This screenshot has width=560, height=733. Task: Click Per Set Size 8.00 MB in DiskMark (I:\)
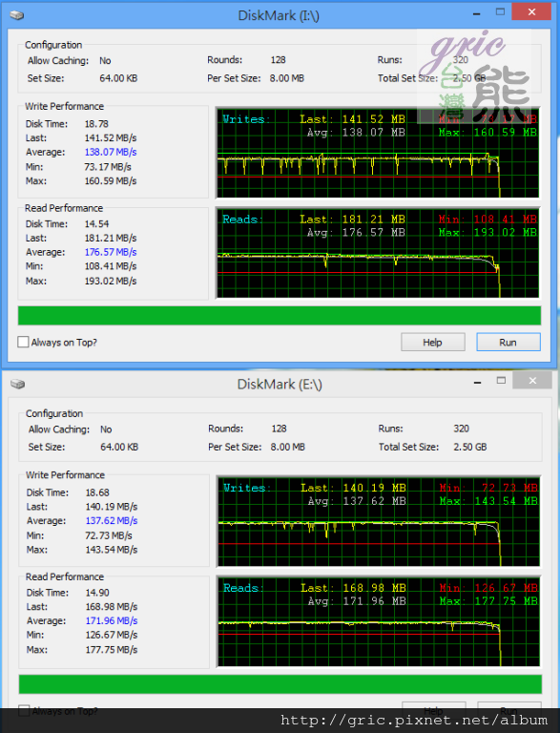tap(286, 78)
